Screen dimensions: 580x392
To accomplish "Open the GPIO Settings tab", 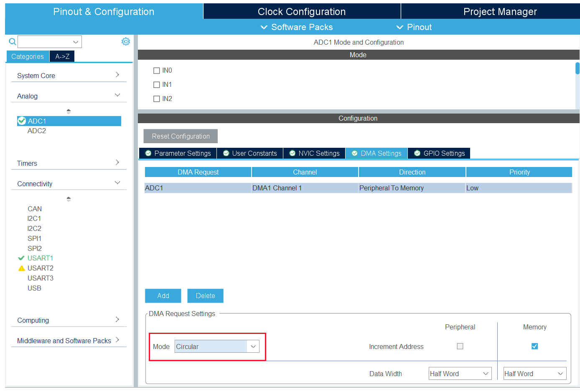I will click(439, 153).
